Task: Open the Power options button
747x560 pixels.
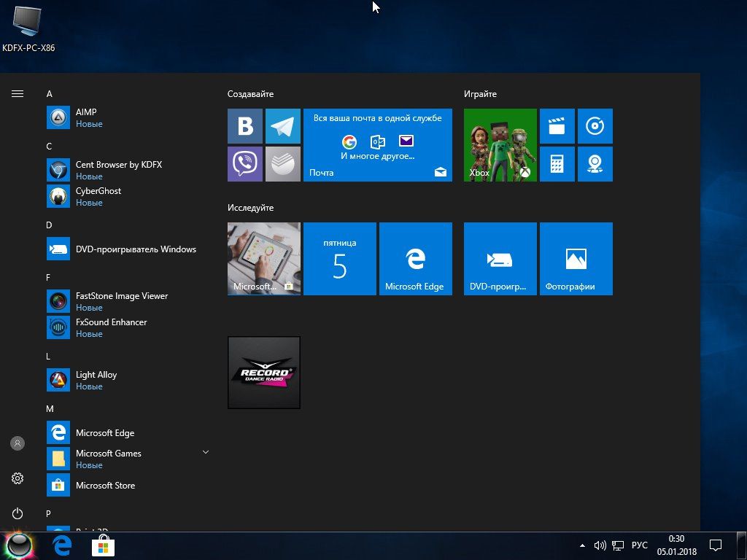Action: 18,513
